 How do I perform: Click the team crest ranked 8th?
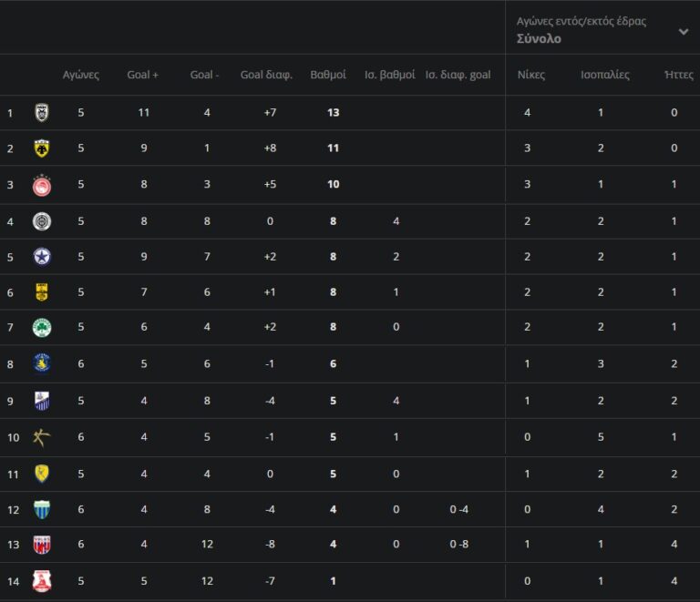click(x=42, y=363)
